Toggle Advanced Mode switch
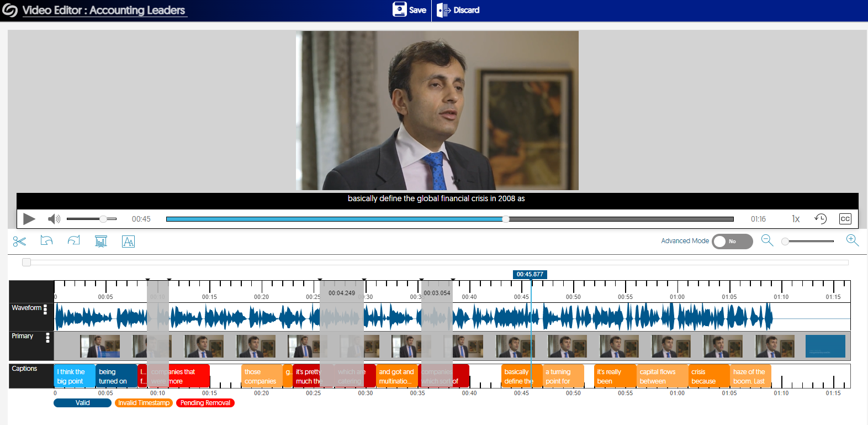The image size is (868, 425). click(732, 242)
